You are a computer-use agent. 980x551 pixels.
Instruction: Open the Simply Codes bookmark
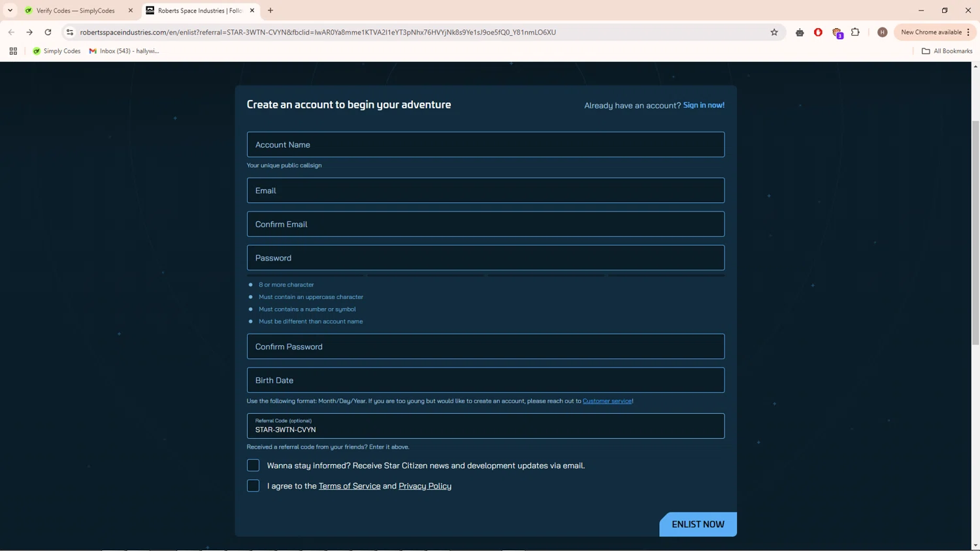coord(56,51)
